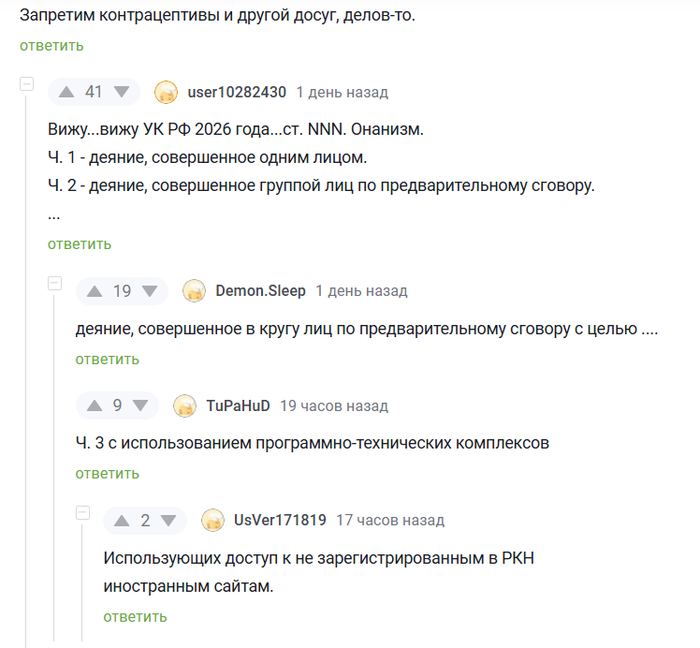
Task: Open user10282430's avatar
Action: [x=166, y=92]
